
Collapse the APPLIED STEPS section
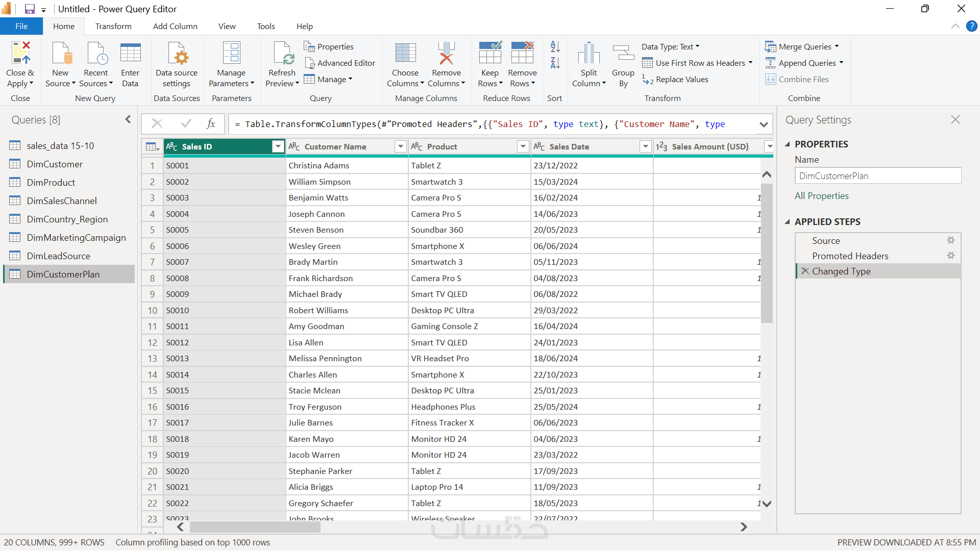[x=787, y=222]
